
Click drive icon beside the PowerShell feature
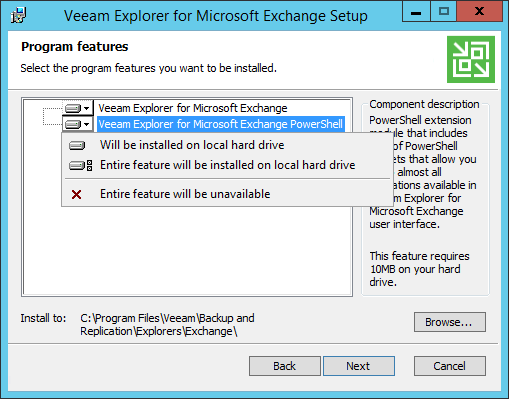click(73, 124)
